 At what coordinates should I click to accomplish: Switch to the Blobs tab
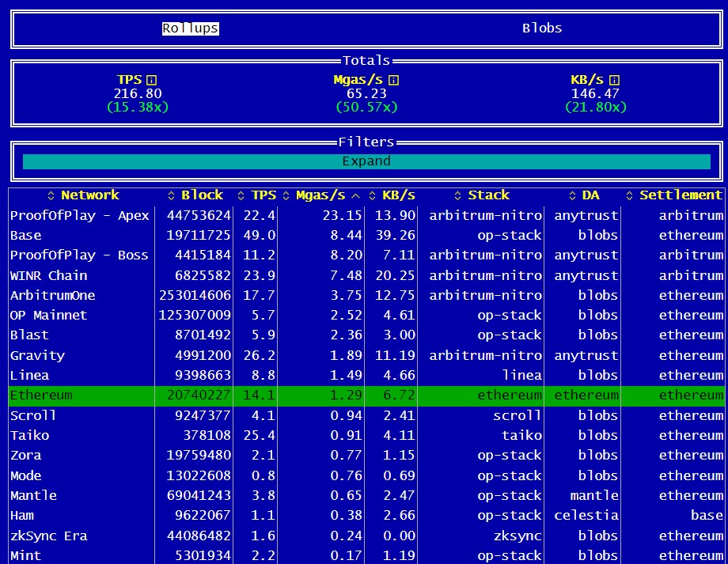coord(542,28)
